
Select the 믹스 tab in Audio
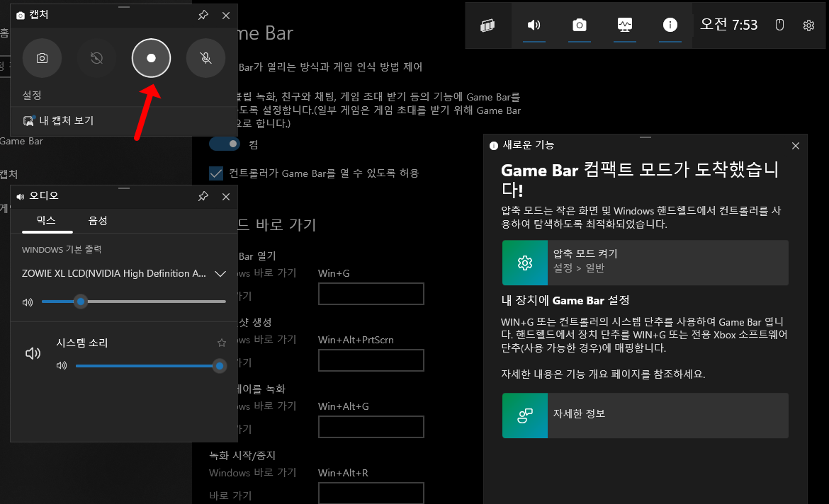tap(46, 220)
